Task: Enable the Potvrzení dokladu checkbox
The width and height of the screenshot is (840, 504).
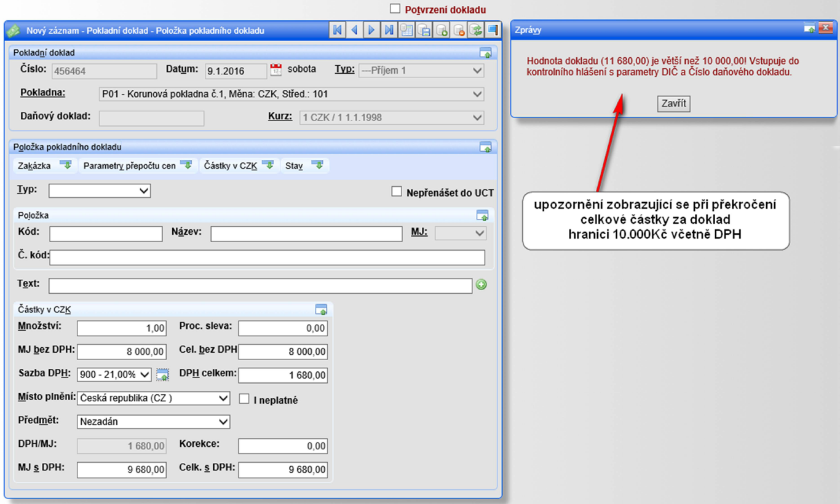Action: 395,9
